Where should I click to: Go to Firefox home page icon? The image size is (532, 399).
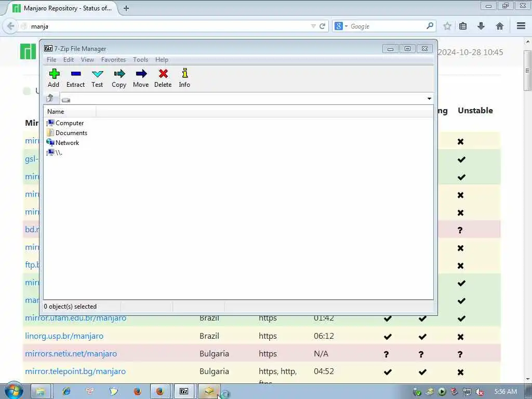pyautogui.click(x=499, y=26)
